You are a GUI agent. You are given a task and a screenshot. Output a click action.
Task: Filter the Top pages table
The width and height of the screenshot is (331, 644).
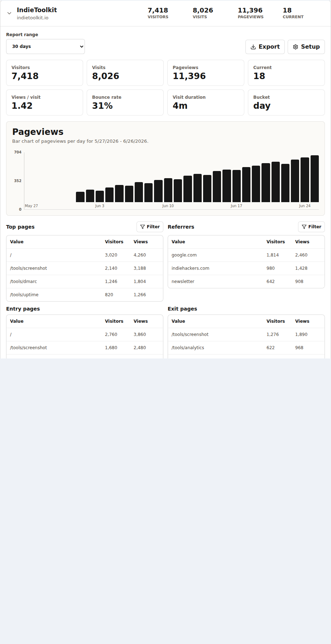pyautogui.click(x=150, y=227)
